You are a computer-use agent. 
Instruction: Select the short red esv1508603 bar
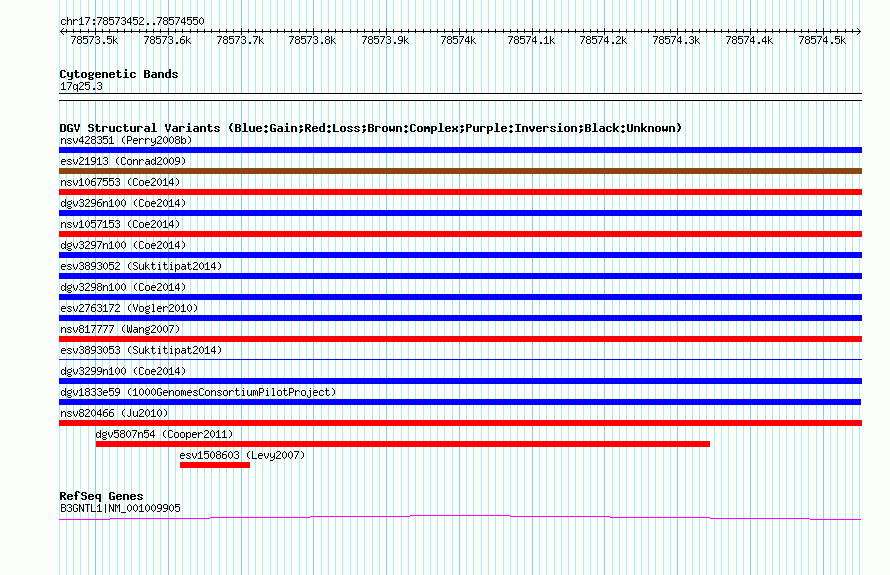click(215, 465)
